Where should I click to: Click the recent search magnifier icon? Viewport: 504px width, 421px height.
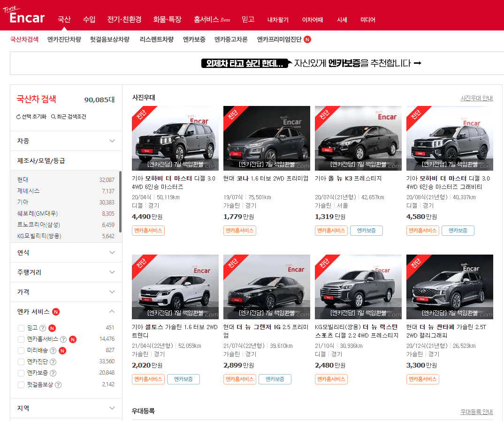pyautogui.click(x=53, y=117)
